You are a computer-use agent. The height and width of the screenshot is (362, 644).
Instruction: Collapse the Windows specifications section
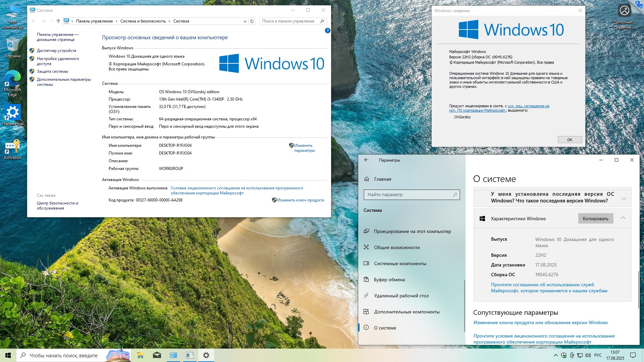coord(623,218)
